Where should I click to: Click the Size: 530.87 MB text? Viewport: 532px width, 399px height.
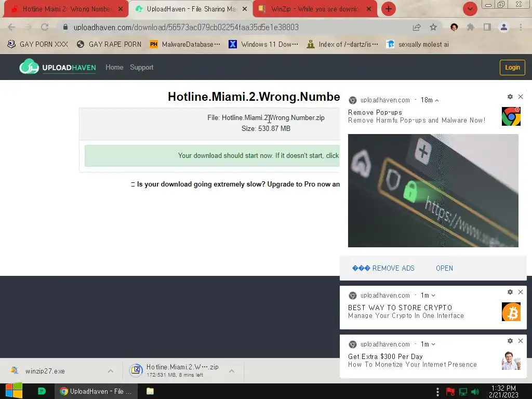[x=266, y=129]
